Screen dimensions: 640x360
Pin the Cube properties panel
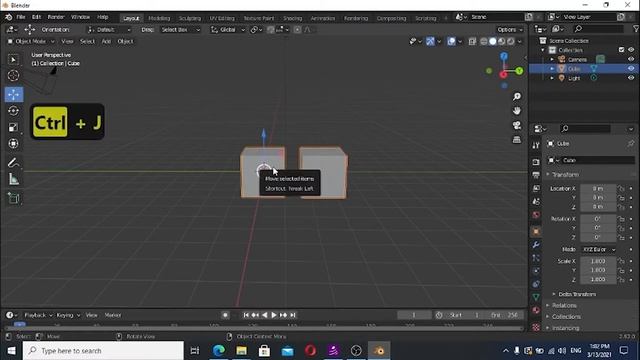point(631,143)
